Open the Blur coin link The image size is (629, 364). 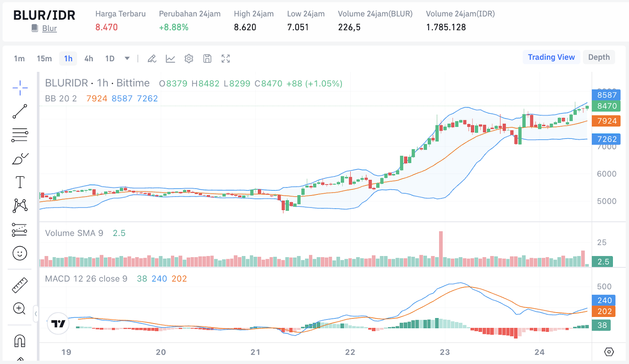(50, 28)
